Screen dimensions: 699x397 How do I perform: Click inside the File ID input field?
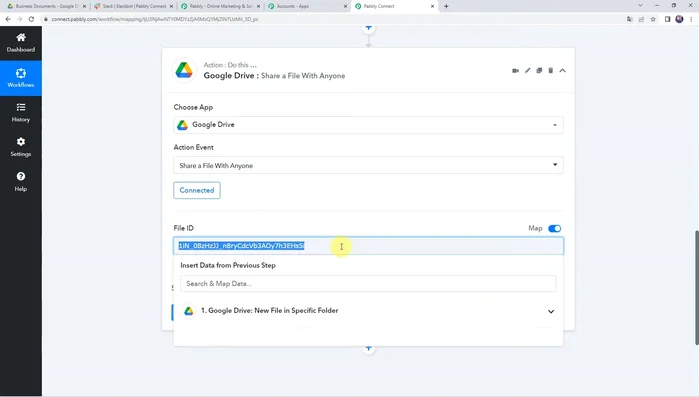point(368,246)
